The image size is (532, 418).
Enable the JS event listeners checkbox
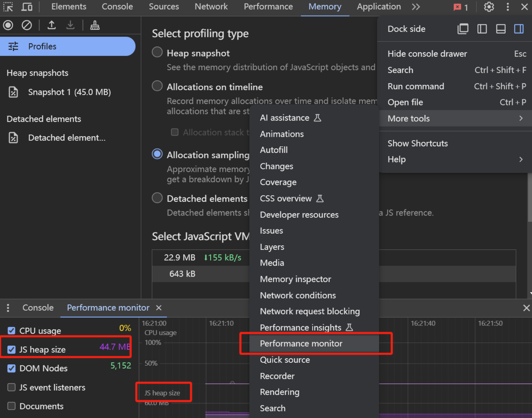pos(12,387)
